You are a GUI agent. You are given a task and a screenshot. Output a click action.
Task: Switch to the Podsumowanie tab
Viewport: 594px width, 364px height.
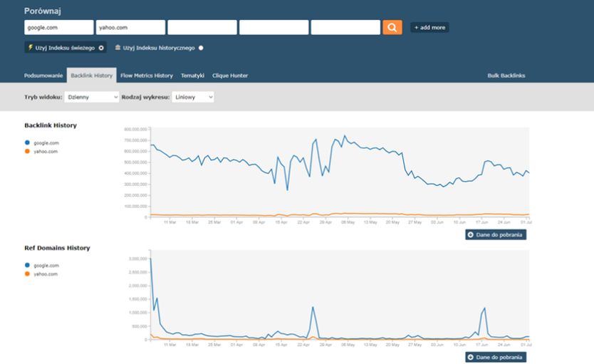(43, 75)
